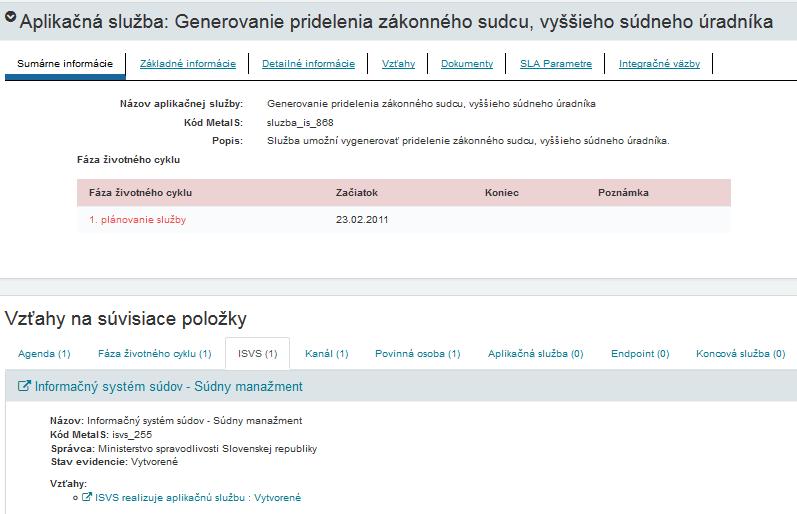Click external link icon beside ISVS realizuje

pyautogui.click(x=87, y=497)
